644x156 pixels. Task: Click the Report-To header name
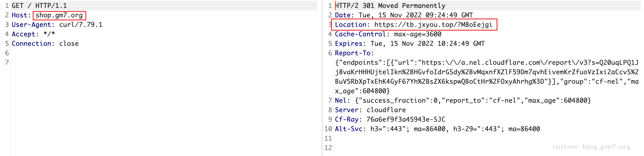[x=353, y=53]
